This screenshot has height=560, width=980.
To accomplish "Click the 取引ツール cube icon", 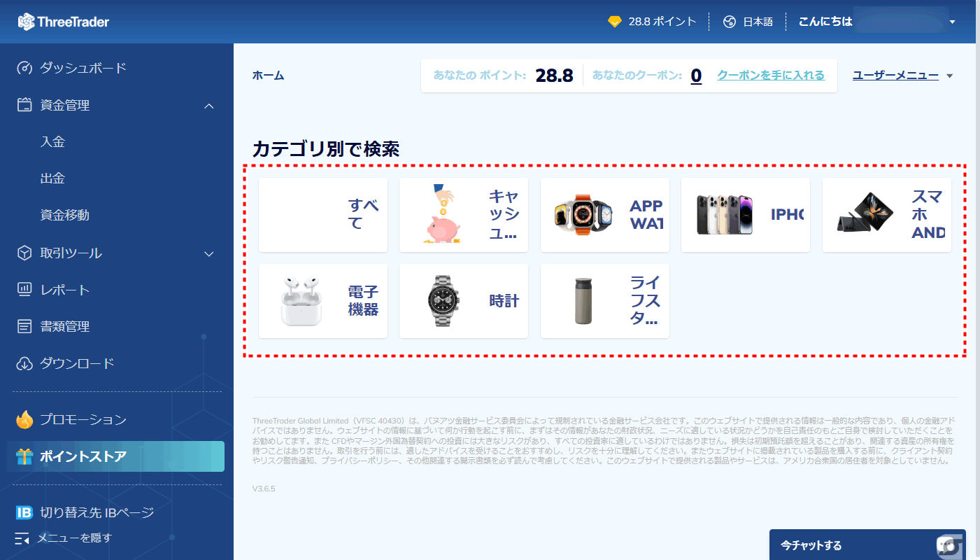I will pos(24,253).
